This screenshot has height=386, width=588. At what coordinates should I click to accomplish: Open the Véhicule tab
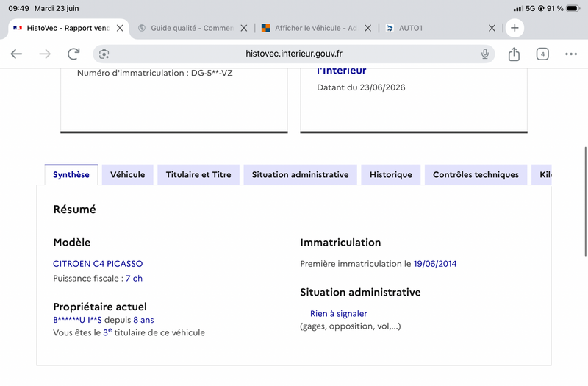127,174
